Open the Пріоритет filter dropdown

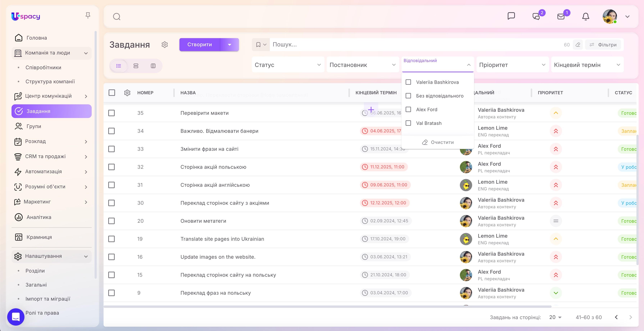tap(512, 65)
